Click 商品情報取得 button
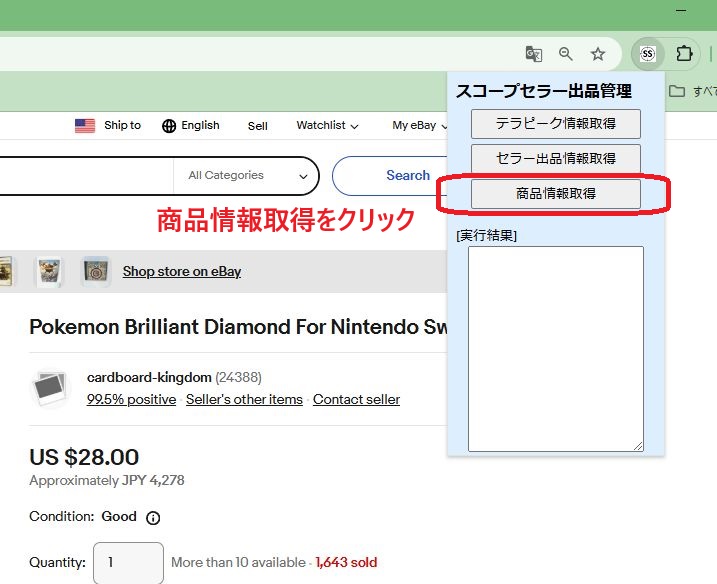This screenshot has width=717, height=584. [x=556, y=193]
